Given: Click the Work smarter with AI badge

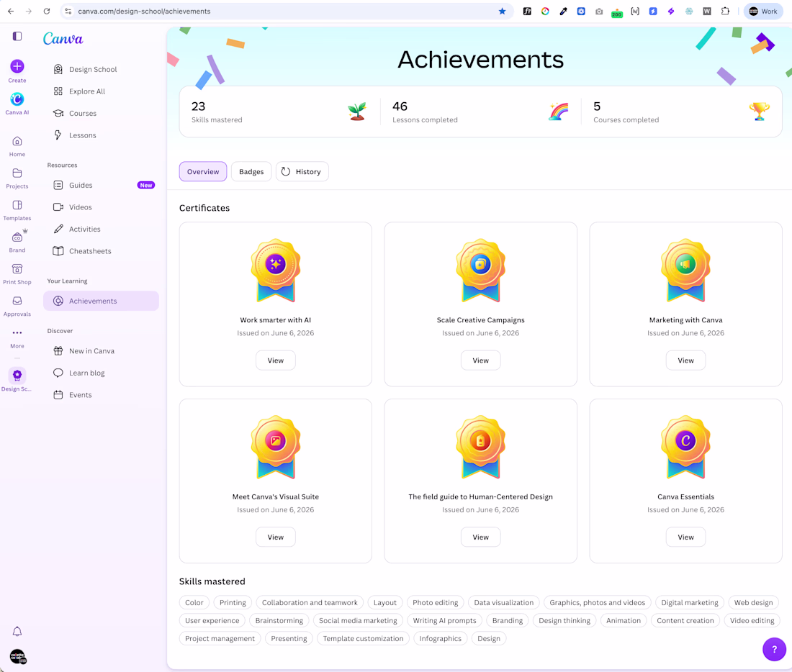Looking at the screenshot, I should pos(276,270).
